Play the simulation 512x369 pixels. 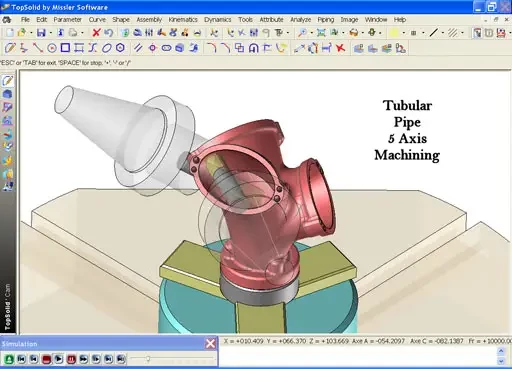tap(59, 359)
